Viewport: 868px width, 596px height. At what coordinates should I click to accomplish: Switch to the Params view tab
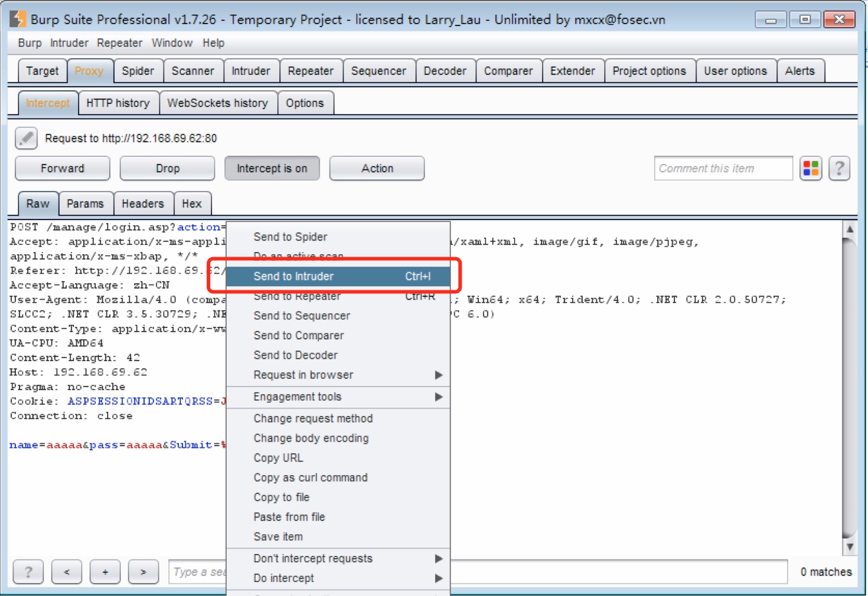[85, 204]
